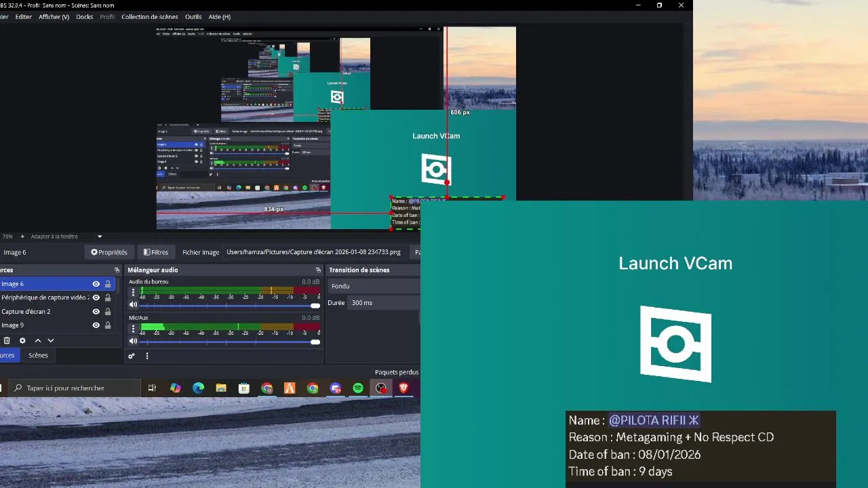Open Microsoft Store from the taskbar
This screenshot has width=868, height=488.
pyautogui.click(x=244, y=388)
